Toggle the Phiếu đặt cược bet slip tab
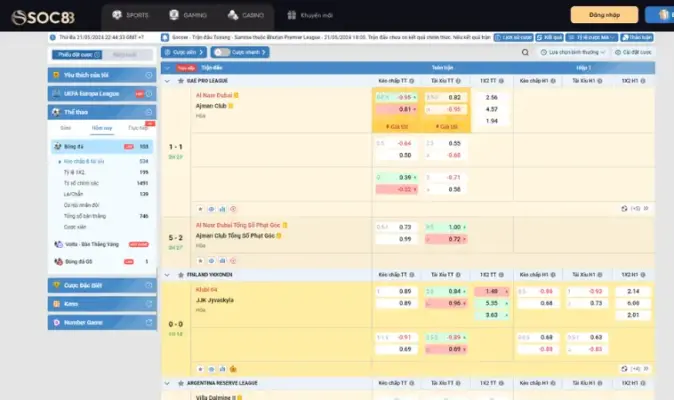This screenshot has width=674, height=400. 76,54
